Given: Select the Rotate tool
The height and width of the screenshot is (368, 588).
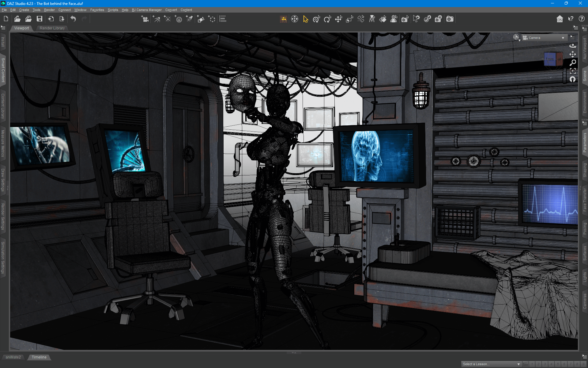Looking at the screenshot, I should [327, 19].
